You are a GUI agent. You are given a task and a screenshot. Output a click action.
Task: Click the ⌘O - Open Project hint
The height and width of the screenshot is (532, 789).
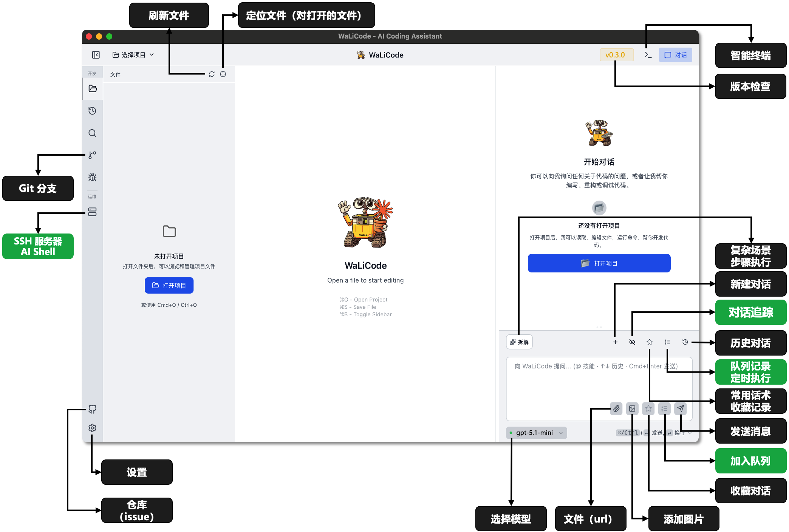click(363, 300)
